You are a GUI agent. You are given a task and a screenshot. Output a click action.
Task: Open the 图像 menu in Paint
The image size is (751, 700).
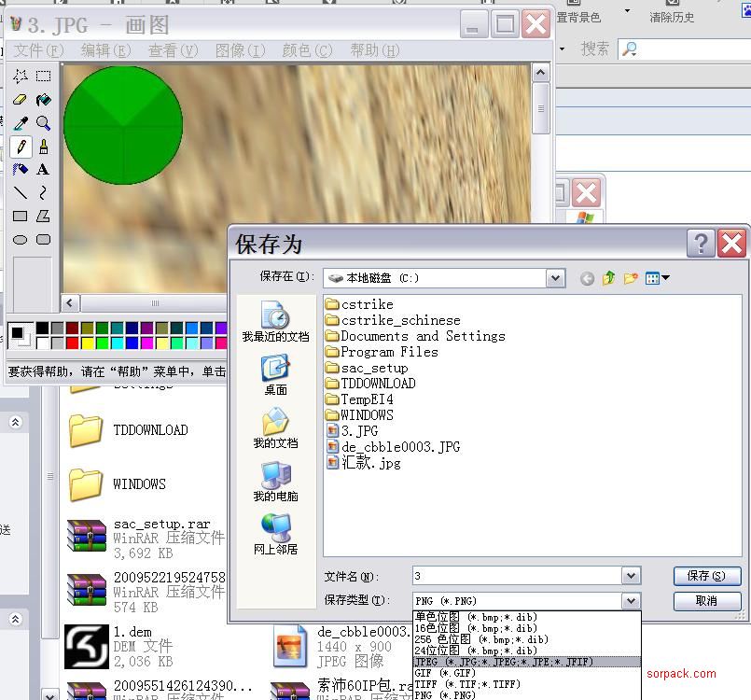239,50
